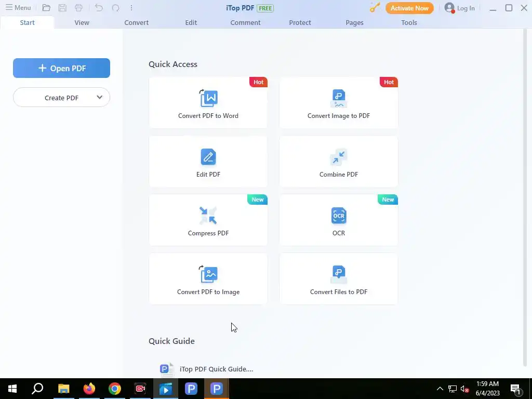This screenshot has width=532, height=399.
Task: Launch Chrome from the taskbar
Action: click(115, 389)
